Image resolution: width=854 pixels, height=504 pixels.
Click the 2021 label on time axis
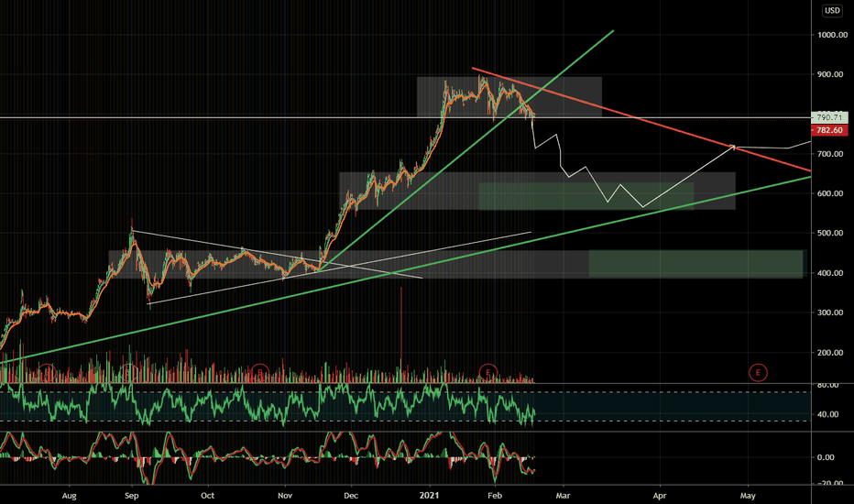[429, 496]
